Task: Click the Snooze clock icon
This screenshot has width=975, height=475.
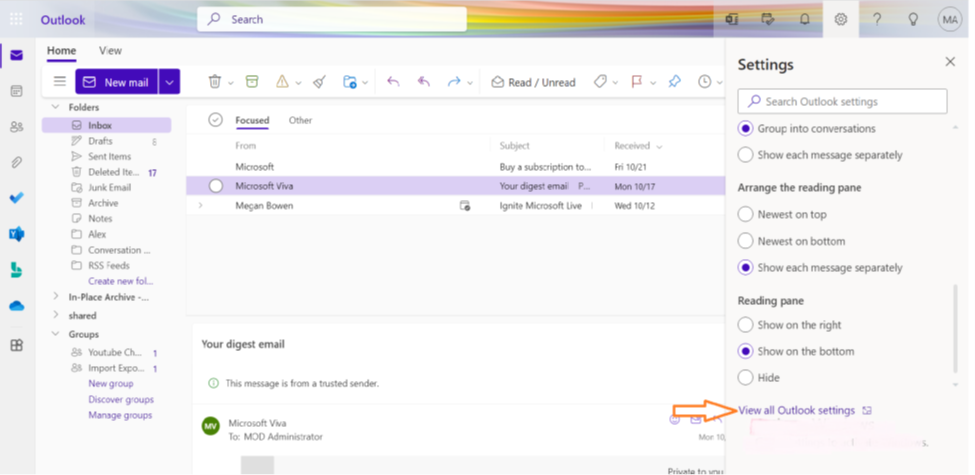Action: click(705, 81)
